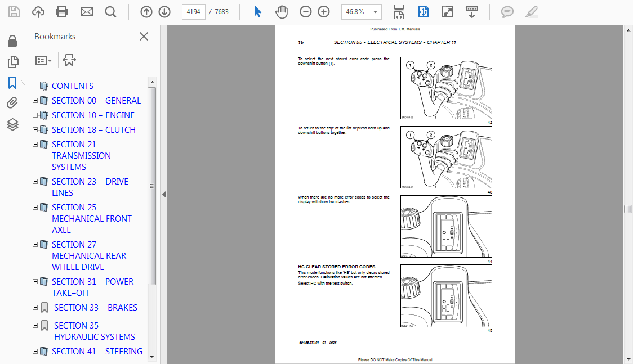
Task: Jump to SECTION 27 Mechanical Rear Wheel Drive
Action: click(x=89, y=255)
